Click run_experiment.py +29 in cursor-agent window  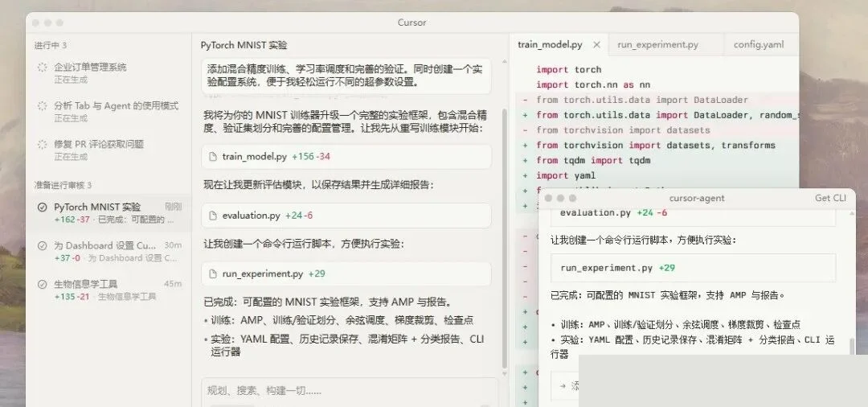click(694, 268)
